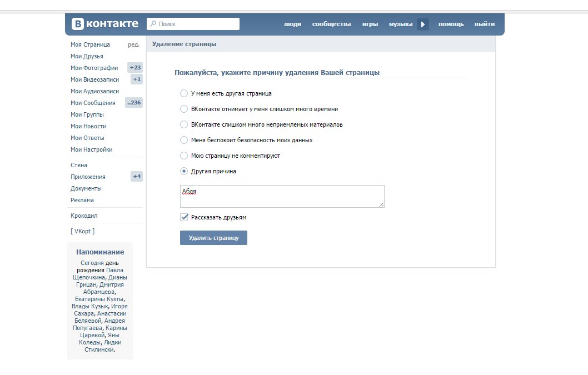
Task: Click the '+1' videos counter badge
Action: tap(137, 79)
